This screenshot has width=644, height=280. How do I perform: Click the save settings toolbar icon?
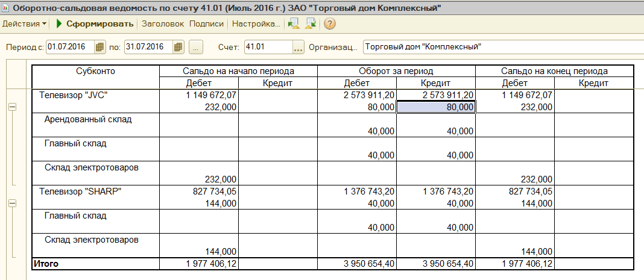(x=294, y=24)
